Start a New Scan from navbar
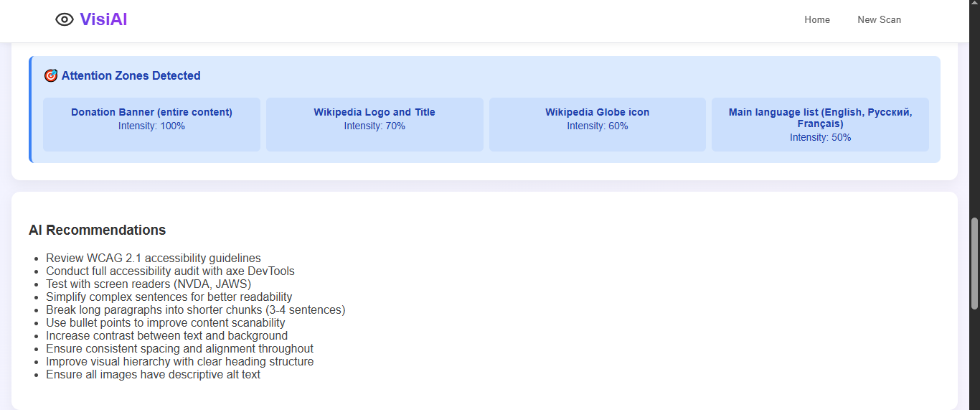The image size is (980, 410). pyautogui.click(x=879, y=20)
